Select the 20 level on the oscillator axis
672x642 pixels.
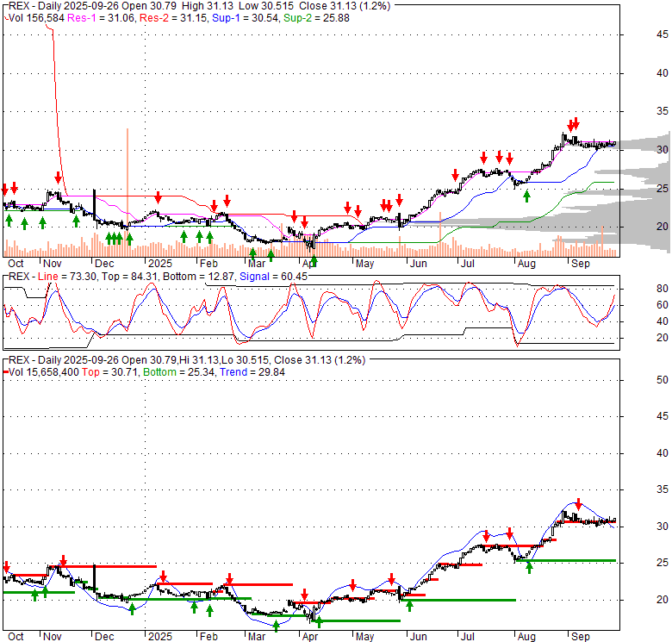tap(663, 338)
